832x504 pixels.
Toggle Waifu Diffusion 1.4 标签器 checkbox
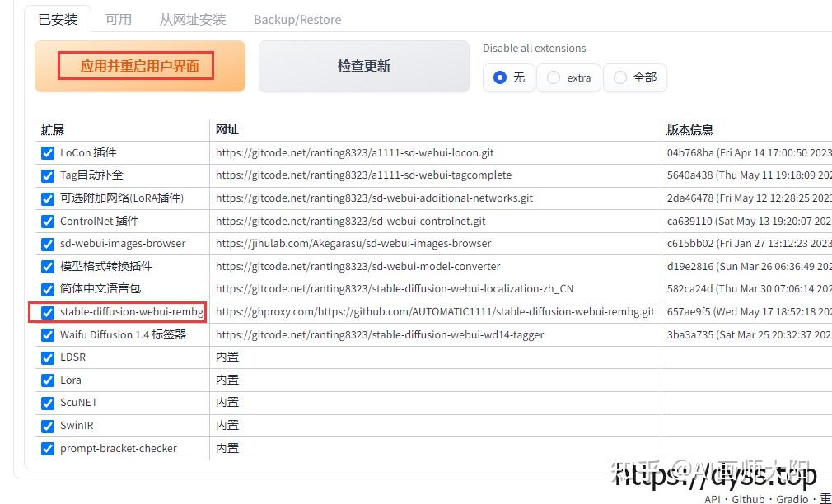point(48,334)
